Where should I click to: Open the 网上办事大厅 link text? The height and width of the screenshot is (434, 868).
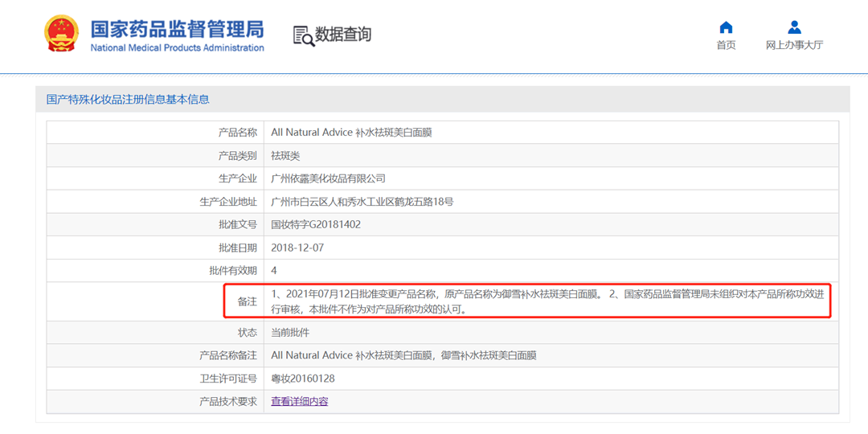point(794,45)
